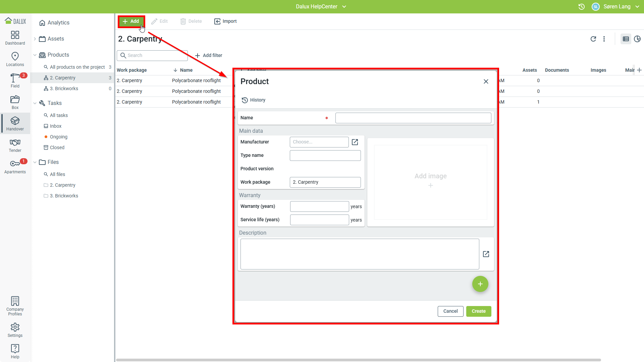Screen dimensions: 644x362
Task: Expand the Assets tree section
Action: coord(35,39)
